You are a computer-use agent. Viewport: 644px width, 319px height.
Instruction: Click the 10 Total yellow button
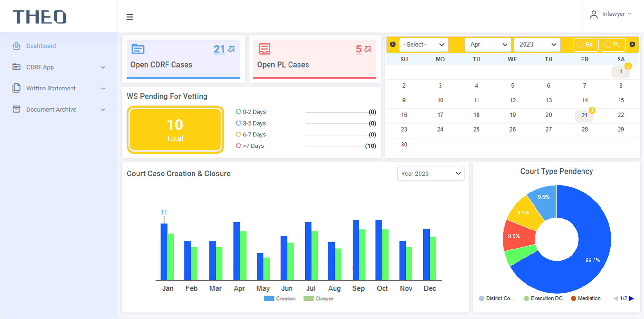tap(175, 130)
